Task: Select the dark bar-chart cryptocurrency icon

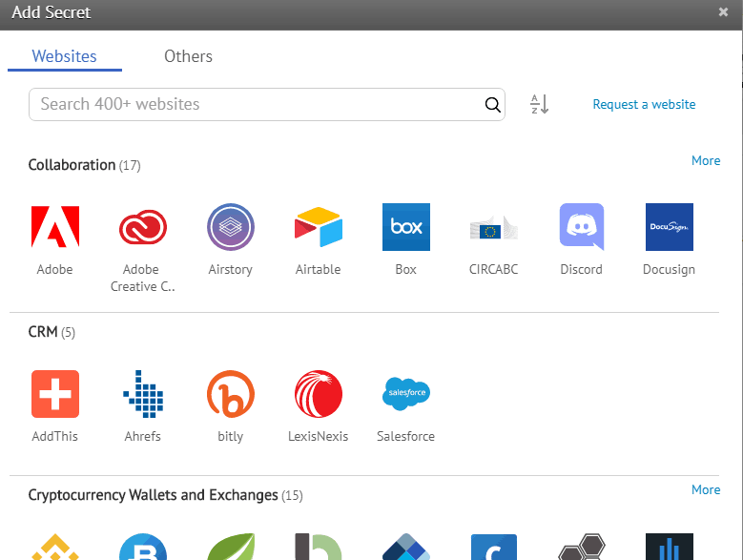Action: click(669, 547)
